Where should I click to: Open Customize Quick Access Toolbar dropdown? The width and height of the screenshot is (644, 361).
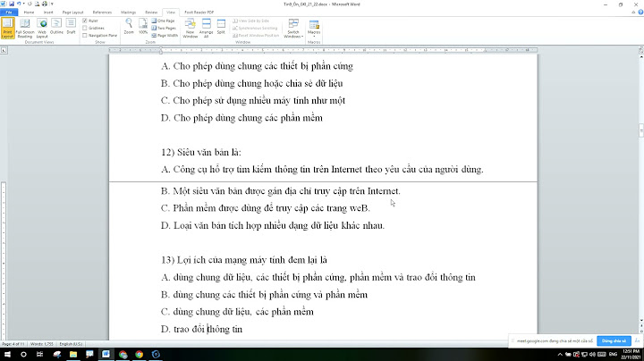[52, 4]
